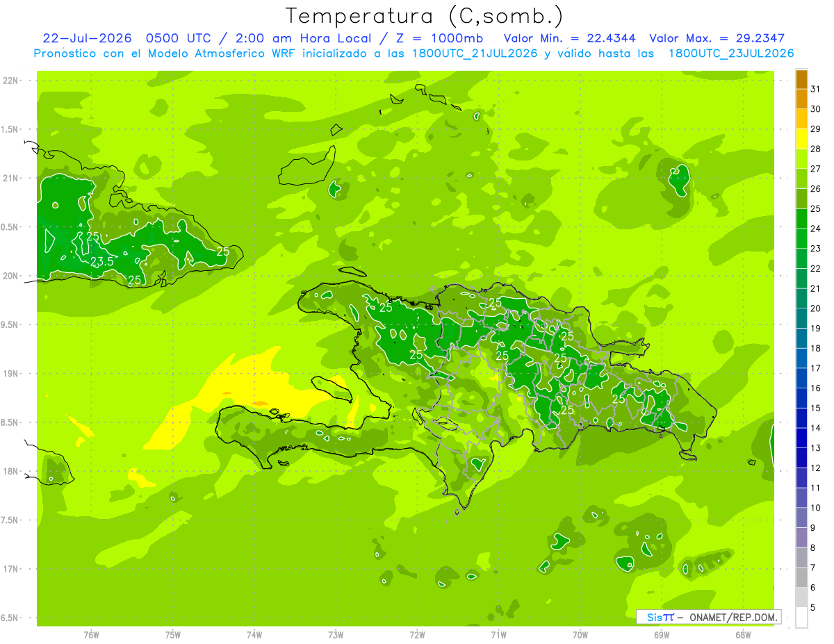Click the "68W" longitude axis label
Image resolution: width=834 pixels, height=644 pixels.
[743, 635]
